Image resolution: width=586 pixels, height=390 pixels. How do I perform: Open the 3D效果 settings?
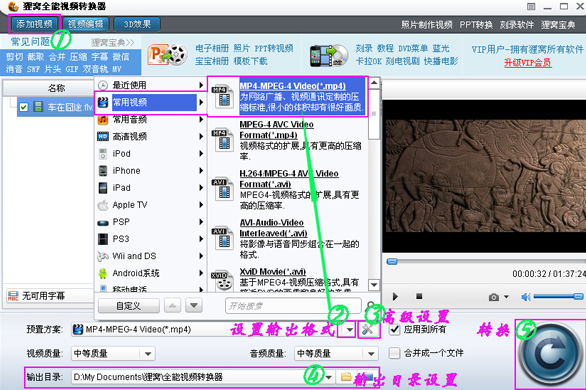click(137, 24)
